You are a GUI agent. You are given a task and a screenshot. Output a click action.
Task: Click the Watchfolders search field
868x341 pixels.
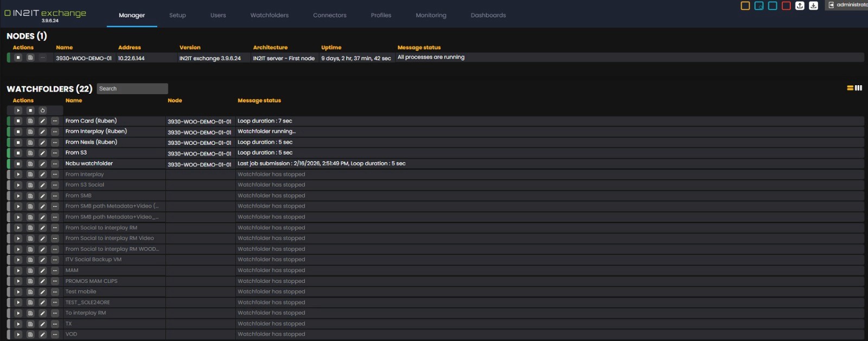point(132,88)
